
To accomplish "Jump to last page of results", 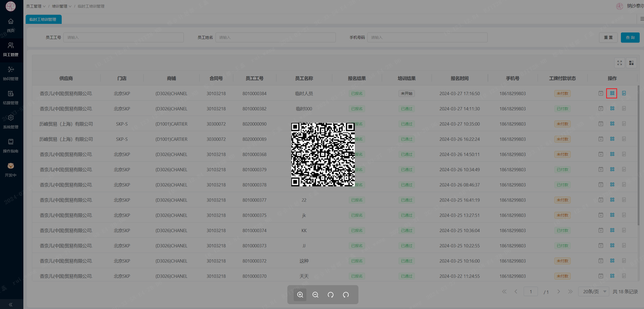I will tap(570, 291).
